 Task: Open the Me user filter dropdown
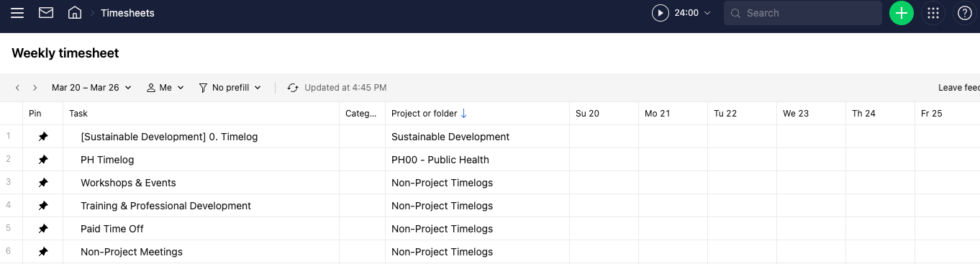click(165, 88)
